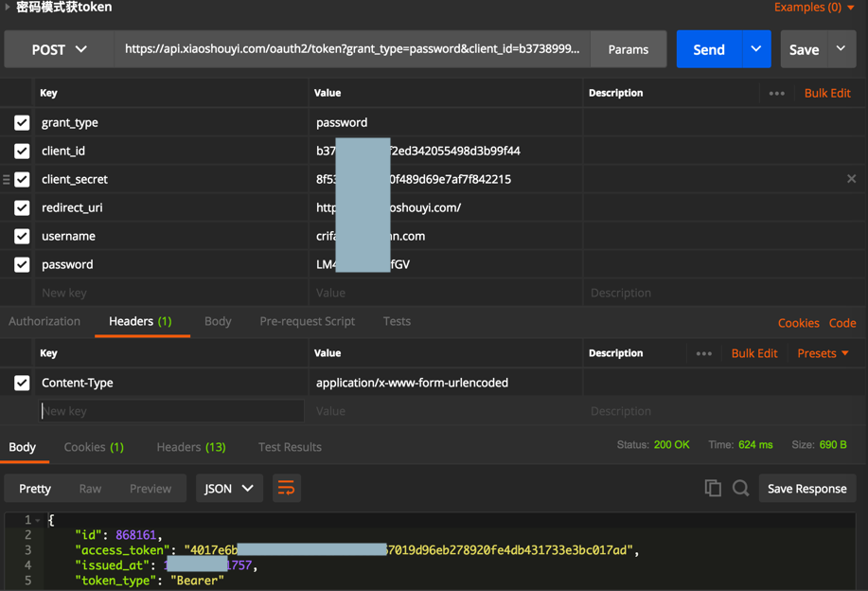Image resolution: width=868 pixels, height=591 pixels.
Task: Click the Code link
Action: (842, 323)
